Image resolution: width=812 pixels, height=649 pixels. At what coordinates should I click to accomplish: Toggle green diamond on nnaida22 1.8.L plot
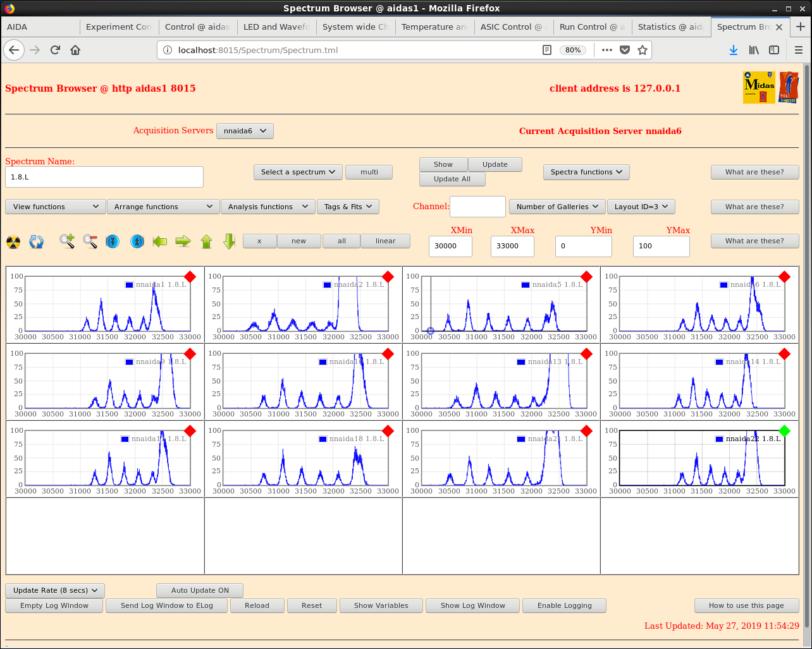click(785, 431)
